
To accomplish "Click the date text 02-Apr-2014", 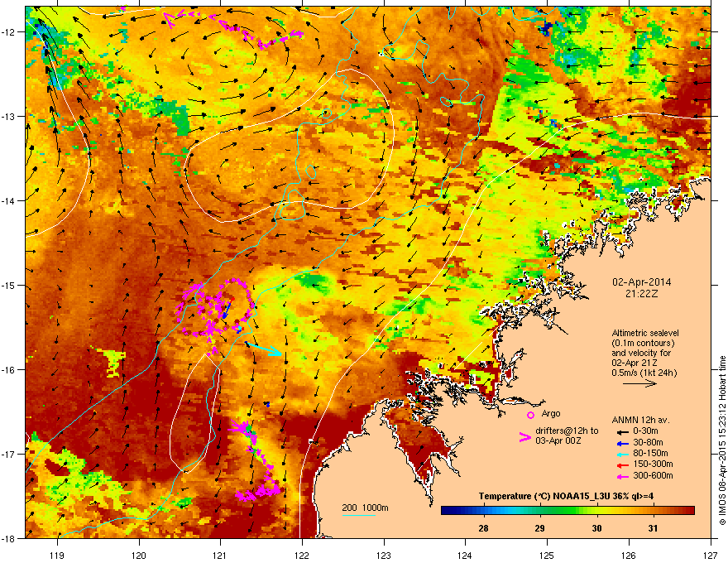I will (642, 282).
